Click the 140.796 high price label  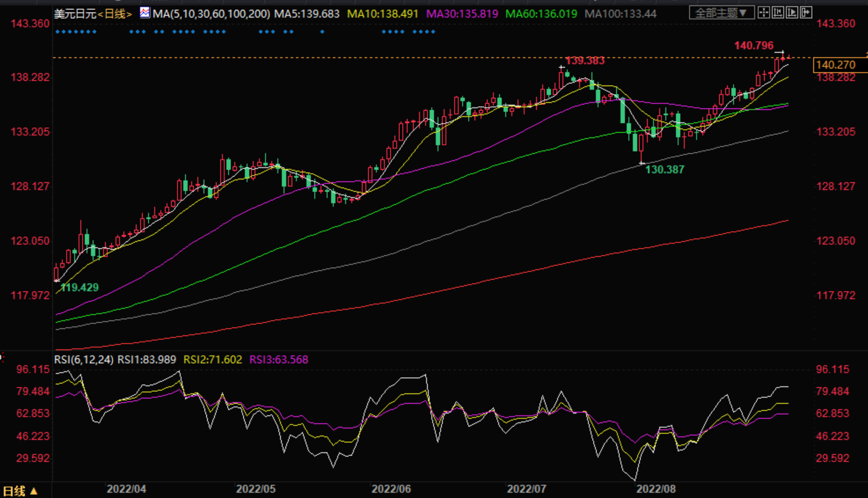pos(754,45)
